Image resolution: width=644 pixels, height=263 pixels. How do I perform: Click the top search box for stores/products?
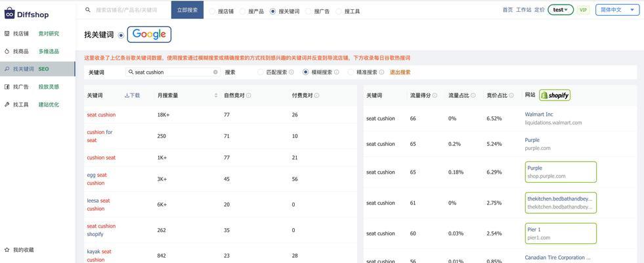(127, 10)
